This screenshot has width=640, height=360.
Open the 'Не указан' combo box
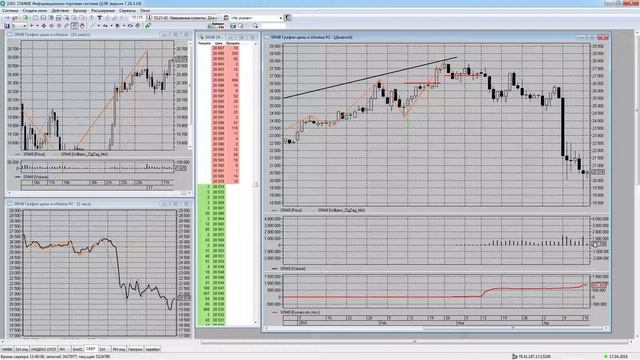click(256, 18)
